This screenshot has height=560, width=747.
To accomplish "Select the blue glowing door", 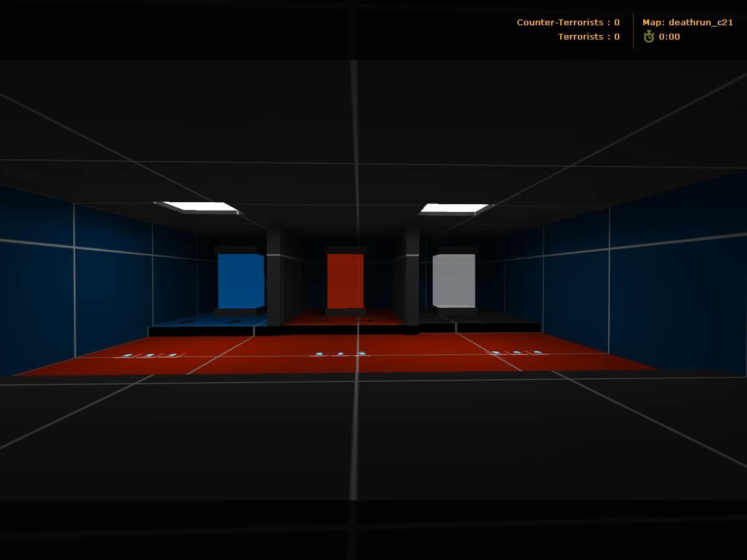I will pyautogui.click(x=241, y=281).
